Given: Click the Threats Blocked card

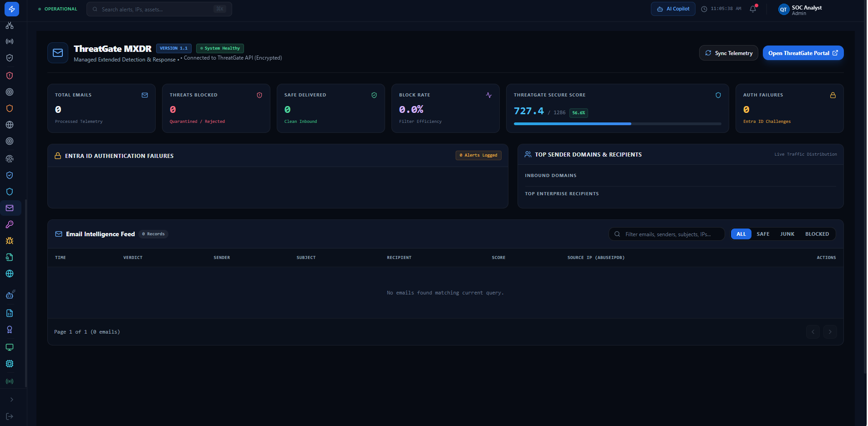Looking at the screenshot, I should [216, 108].
